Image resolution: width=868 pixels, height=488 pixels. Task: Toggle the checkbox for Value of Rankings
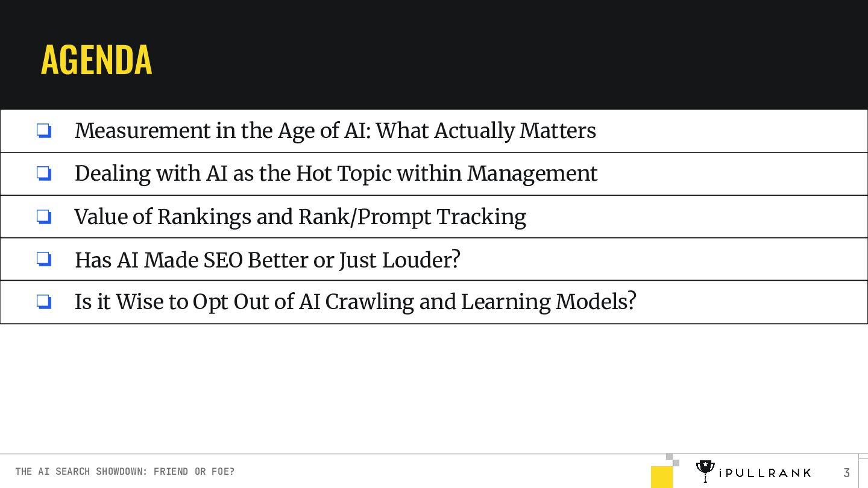[44, 216]
